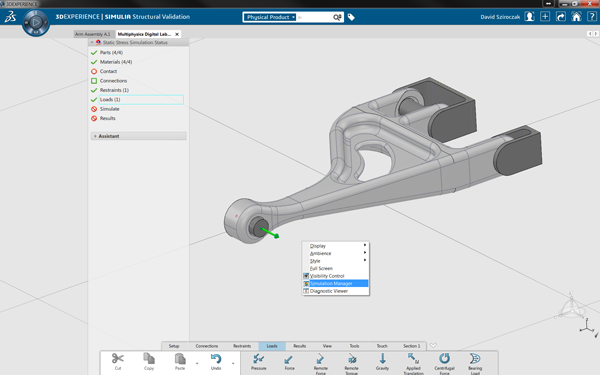Click the XYZ axis triad

(x=587, y=327)
